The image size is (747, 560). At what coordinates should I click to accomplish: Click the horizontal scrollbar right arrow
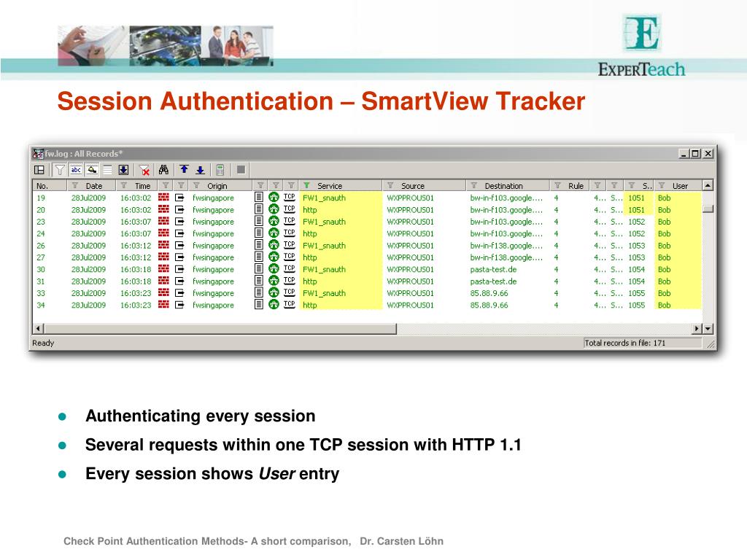click(x=697, y=329)
